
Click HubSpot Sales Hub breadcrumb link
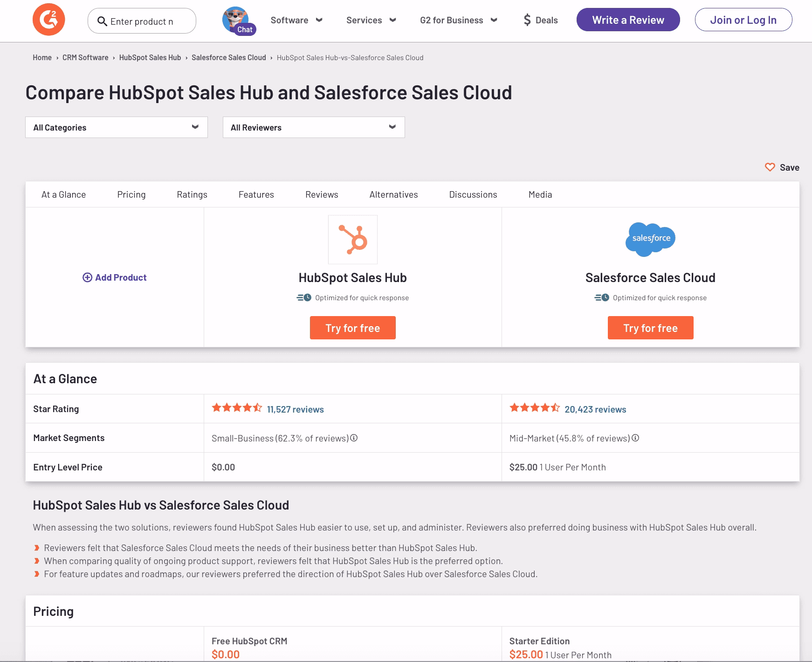point(150,57)
